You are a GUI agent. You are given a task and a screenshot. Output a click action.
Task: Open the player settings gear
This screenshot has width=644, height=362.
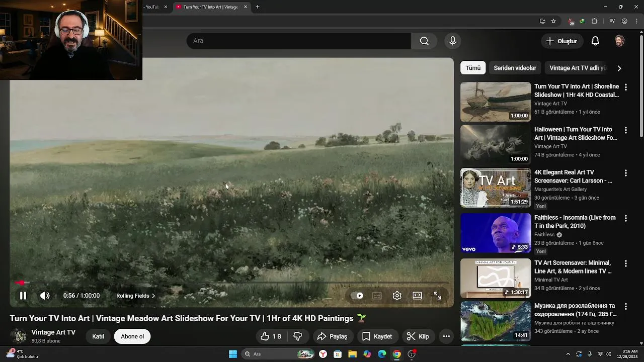tap(397, 296)
